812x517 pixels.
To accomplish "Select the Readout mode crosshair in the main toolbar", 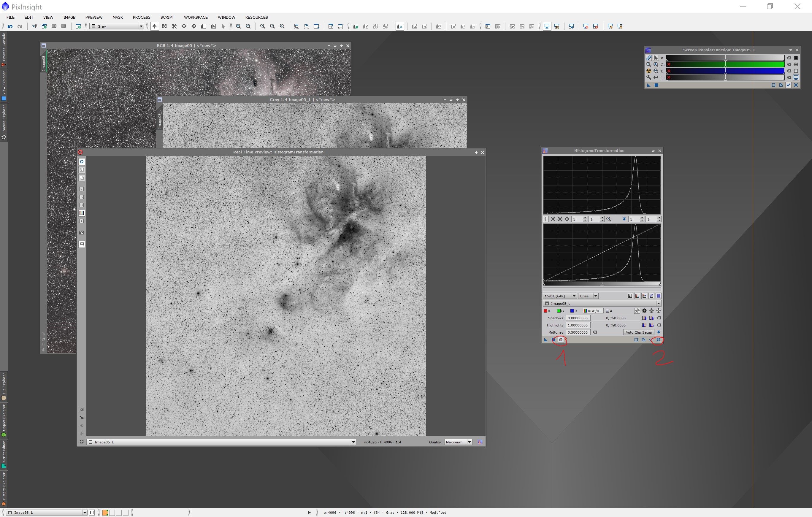I will point(154,26).
